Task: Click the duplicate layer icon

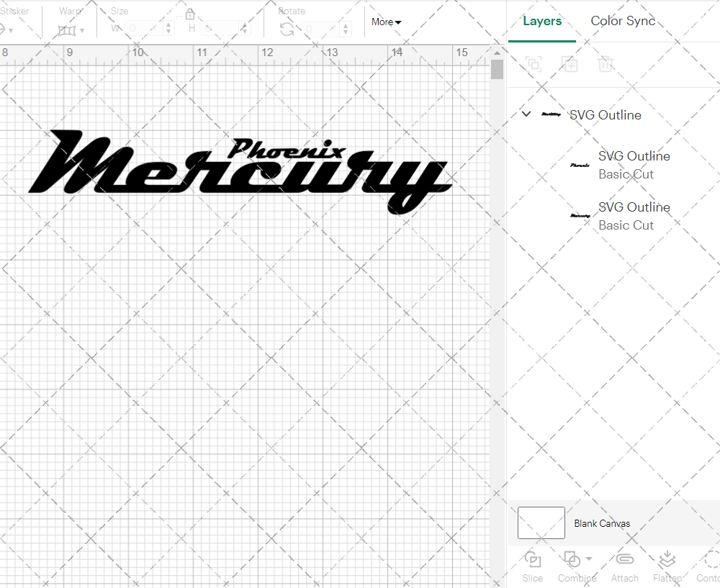Action: (570, 64)
